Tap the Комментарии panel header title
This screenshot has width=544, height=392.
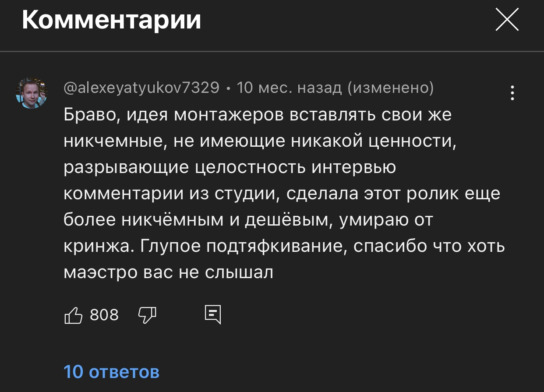coord(112,20)
